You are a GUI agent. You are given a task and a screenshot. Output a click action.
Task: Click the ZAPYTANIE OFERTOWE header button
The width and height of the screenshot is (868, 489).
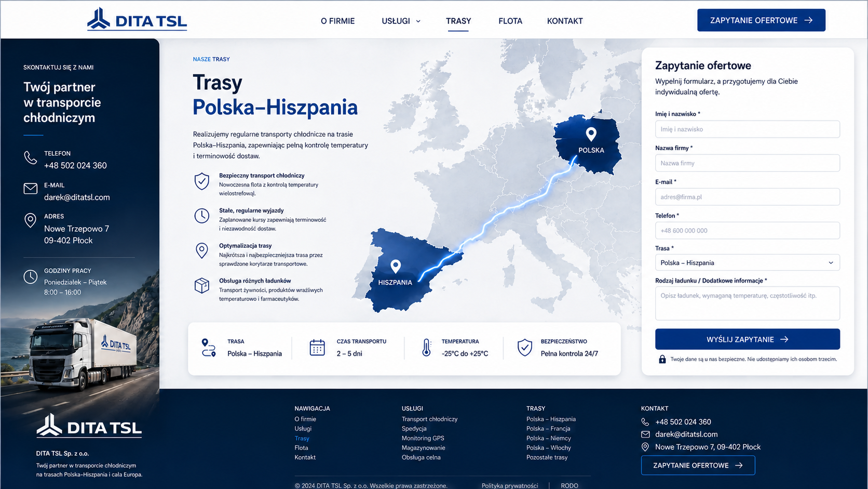(761, 20)
